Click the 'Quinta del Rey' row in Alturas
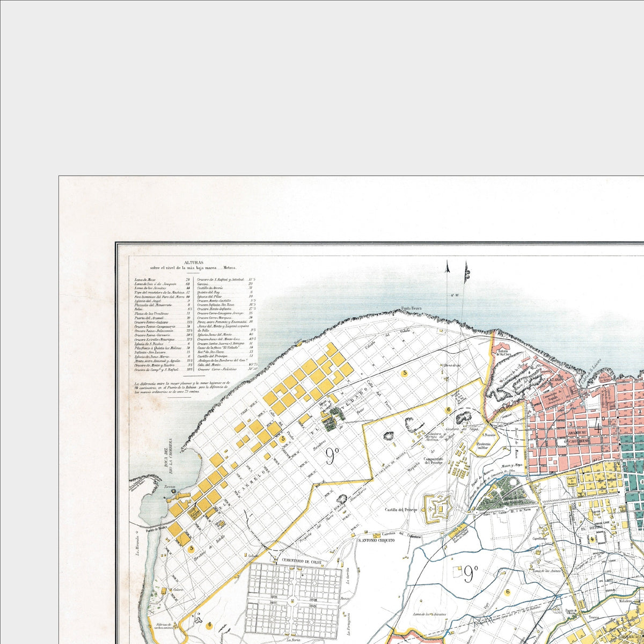 coord(225,292)
